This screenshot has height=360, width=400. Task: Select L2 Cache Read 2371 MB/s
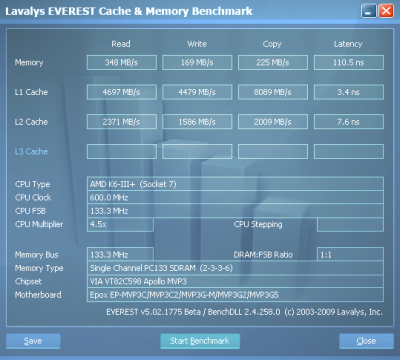[122, 122]
